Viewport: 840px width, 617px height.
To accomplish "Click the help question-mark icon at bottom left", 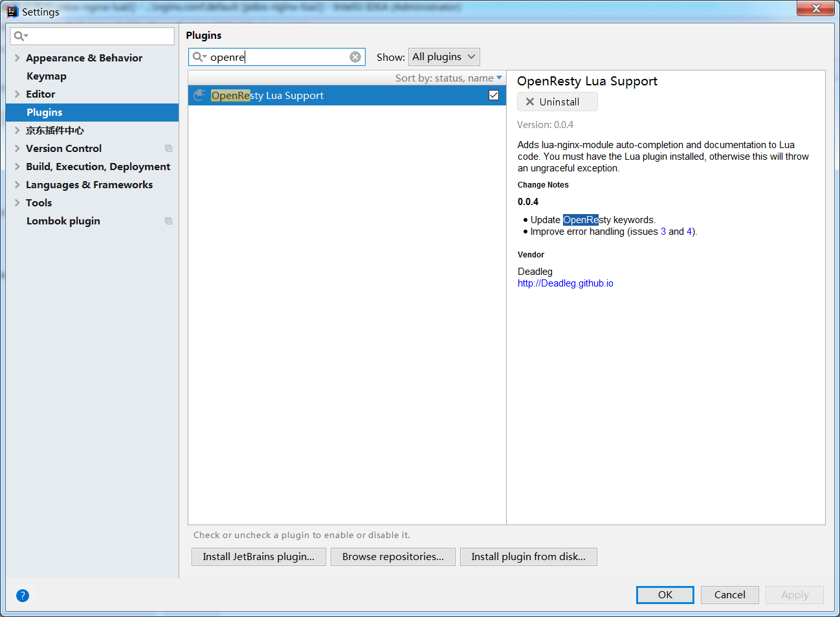I will tap(23, 596).
